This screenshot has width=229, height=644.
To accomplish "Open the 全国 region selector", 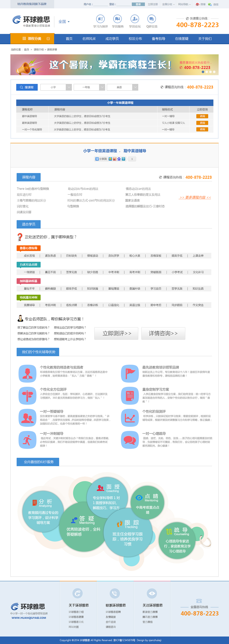I will 64,22.
